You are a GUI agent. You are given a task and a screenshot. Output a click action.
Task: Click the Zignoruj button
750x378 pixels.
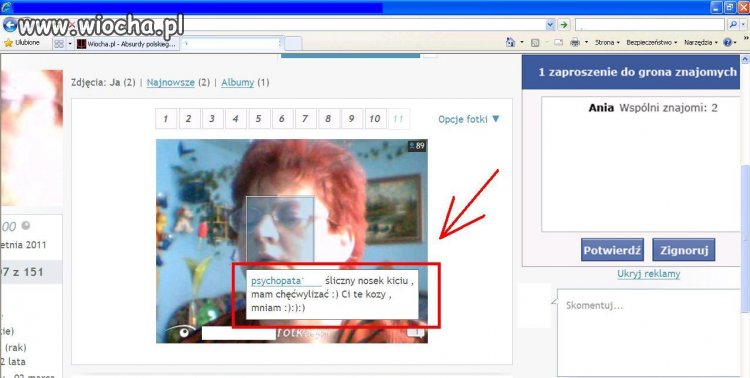[x=684, y=250]
